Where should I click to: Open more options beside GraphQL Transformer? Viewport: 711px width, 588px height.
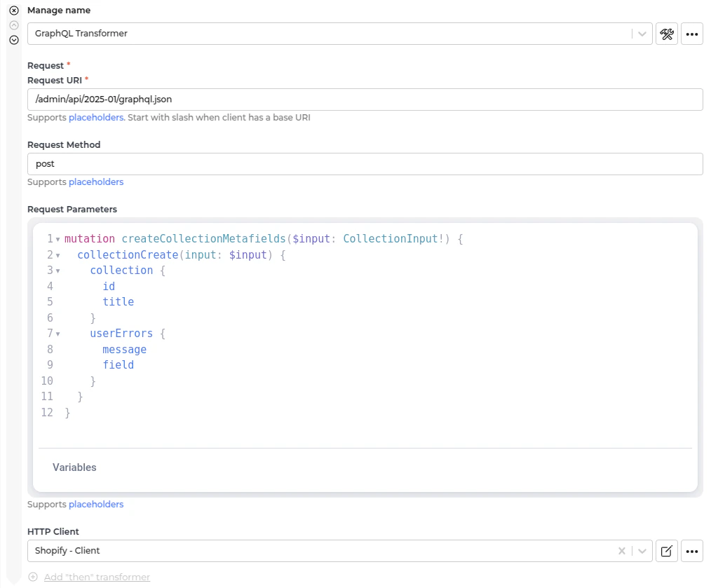click(x=692, y=34)
